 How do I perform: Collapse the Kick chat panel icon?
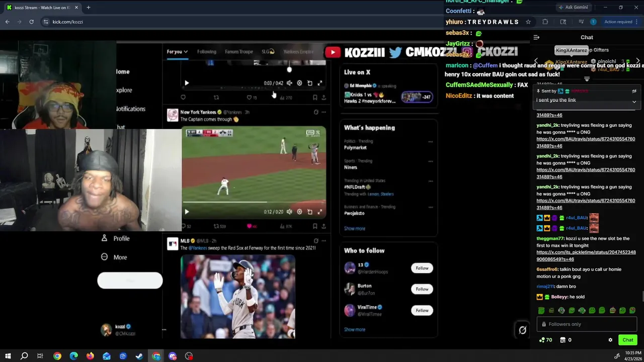click(x=536, y=37)
